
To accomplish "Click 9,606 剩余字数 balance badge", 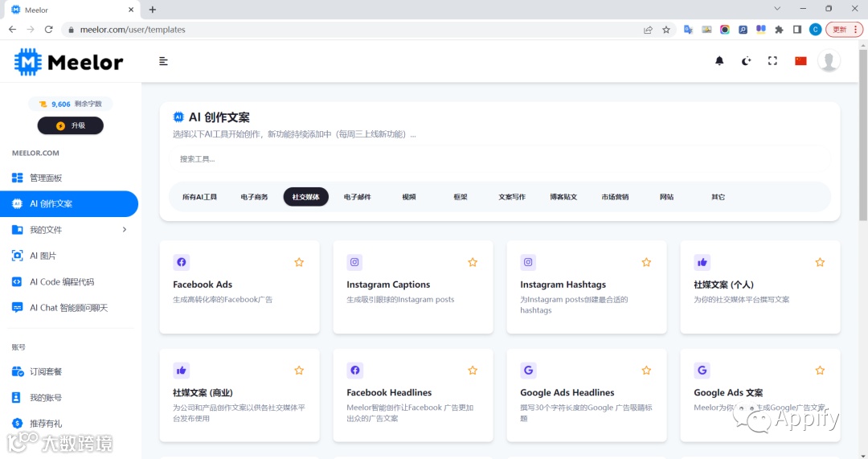I will tap(70, 104).
